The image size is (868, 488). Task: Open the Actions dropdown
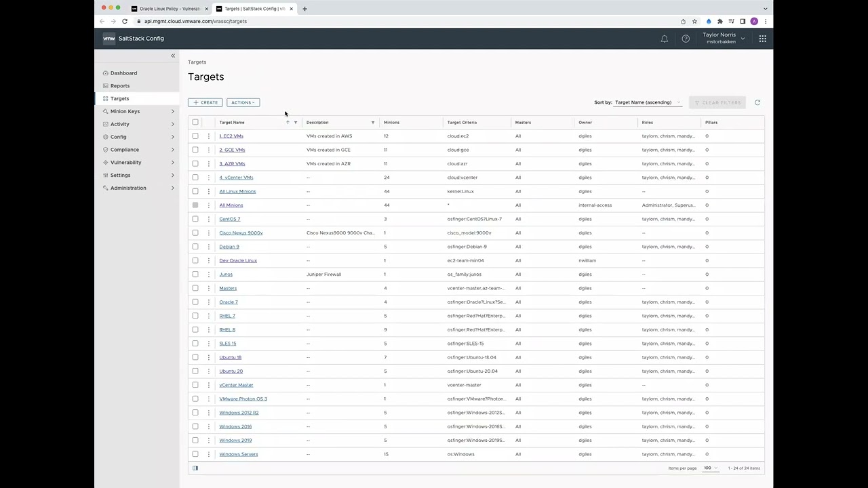coord(243,102)
